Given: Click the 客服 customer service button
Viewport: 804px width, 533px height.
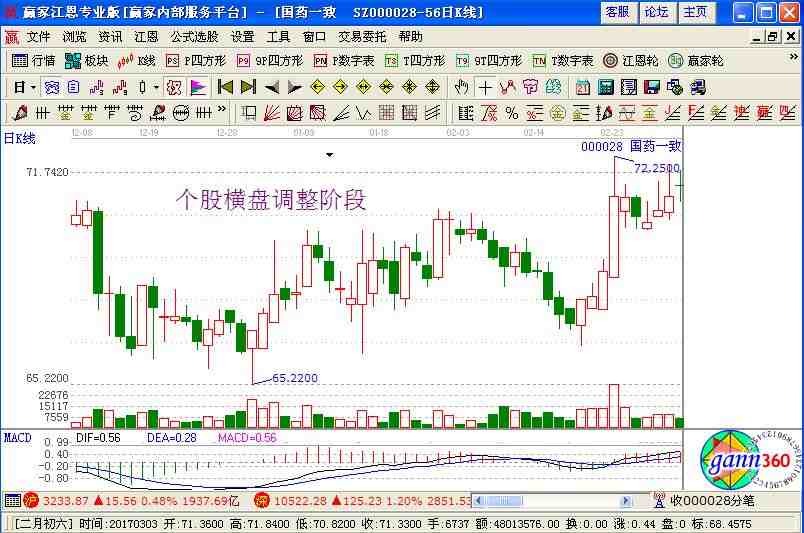Looking at the screenshot, I should [x=618, y=12].
